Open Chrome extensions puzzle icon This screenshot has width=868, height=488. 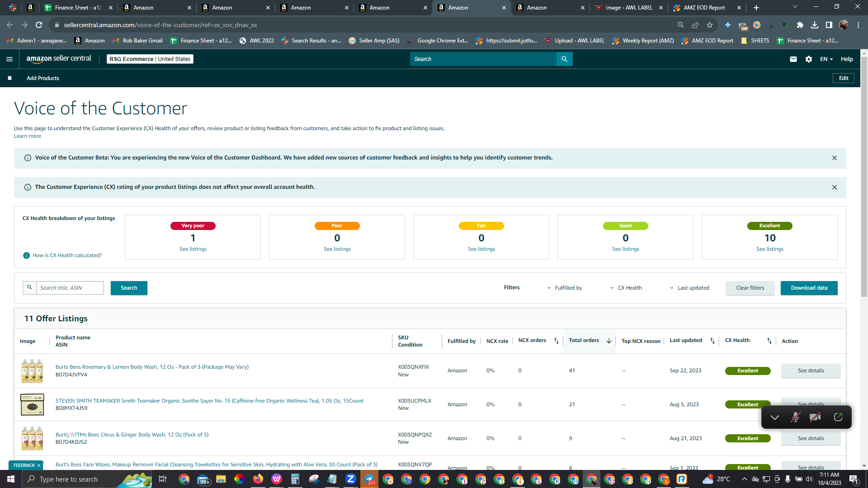tap(800, 25)
